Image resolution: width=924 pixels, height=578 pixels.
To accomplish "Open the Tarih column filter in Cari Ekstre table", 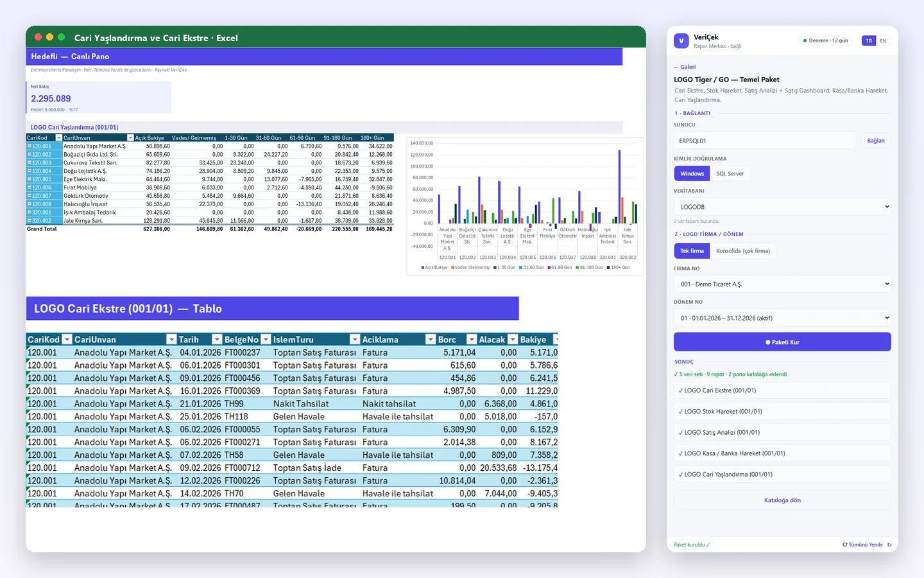I will 217,340.
